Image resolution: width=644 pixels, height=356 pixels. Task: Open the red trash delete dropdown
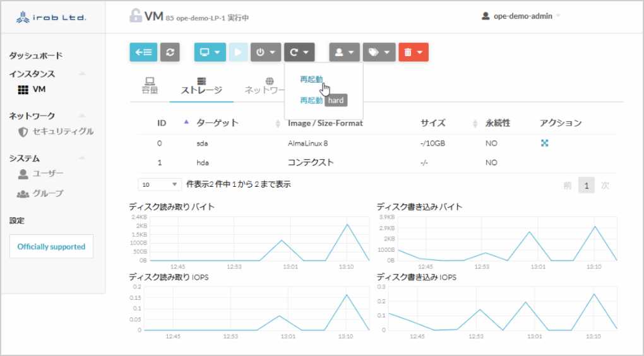pyautogui.click(x=414, y=52)
